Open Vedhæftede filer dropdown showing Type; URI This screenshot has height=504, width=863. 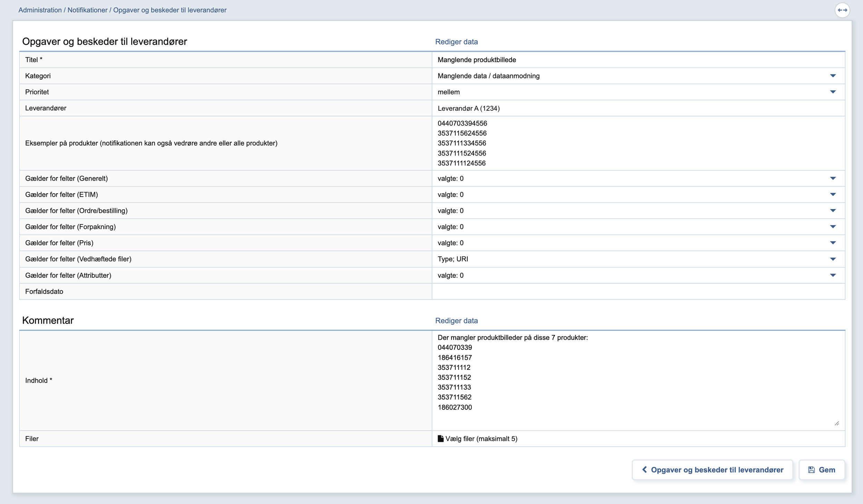pyautogui.click(x=833, y=259)
